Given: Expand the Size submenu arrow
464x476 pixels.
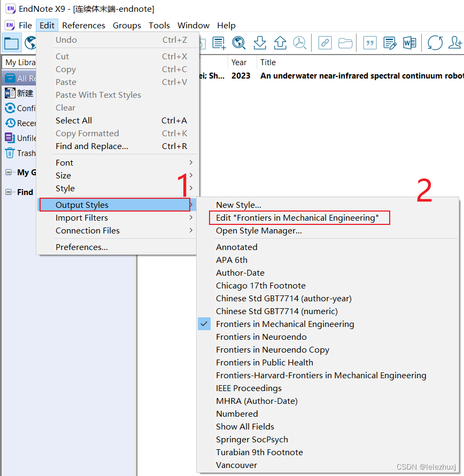Looking at the screenshot, I should 191,175.
